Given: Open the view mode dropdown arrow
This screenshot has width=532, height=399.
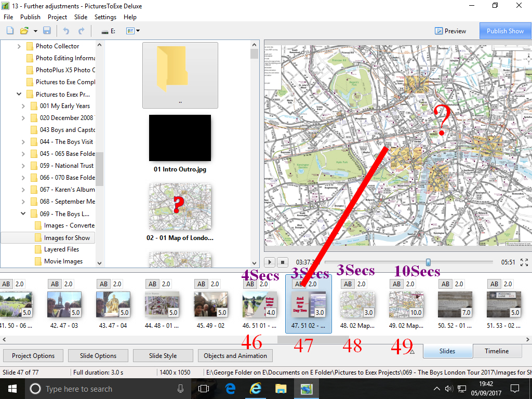Looking at the screenshot, I should pos(138,31).
